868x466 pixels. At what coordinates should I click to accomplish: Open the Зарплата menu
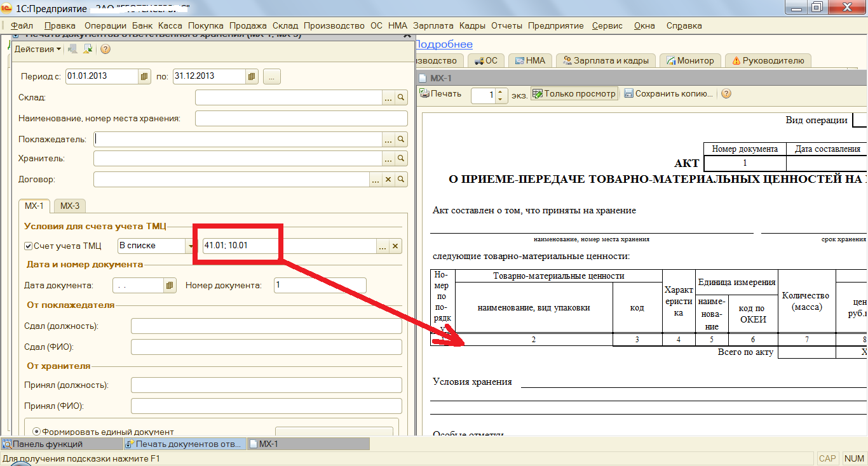coord(433,26)
